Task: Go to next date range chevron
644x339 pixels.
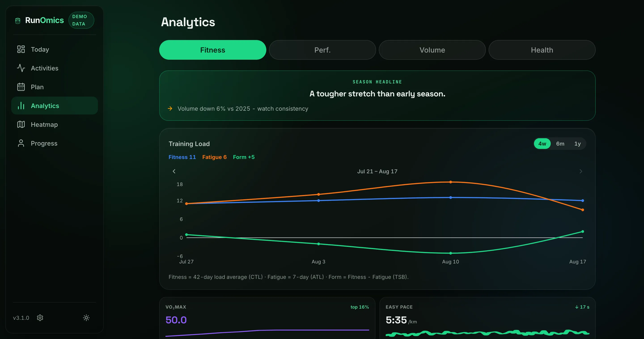Action: pos(581,171)
